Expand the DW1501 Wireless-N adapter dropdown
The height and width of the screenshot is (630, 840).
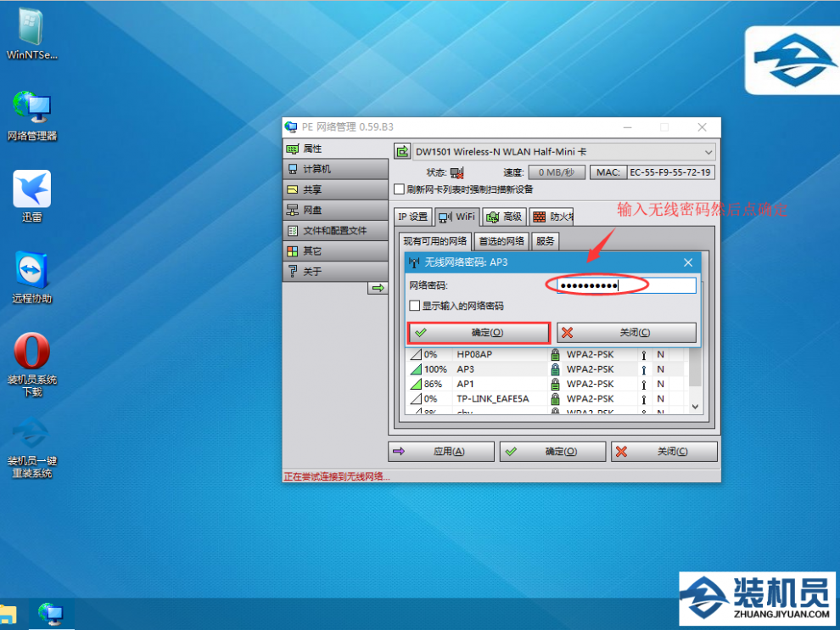click(x=708, y=152)
